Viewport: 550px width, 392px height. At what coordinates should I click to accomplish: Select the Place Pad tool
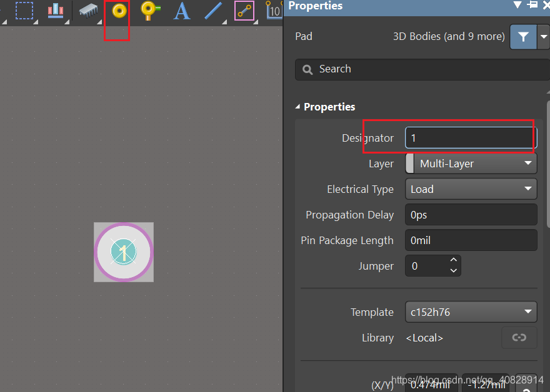coord(119,11)
